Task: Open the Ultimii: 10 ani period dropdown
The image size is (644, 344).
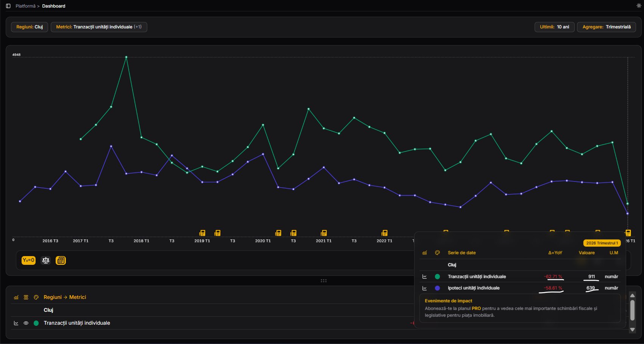Action: coord(554,27)
